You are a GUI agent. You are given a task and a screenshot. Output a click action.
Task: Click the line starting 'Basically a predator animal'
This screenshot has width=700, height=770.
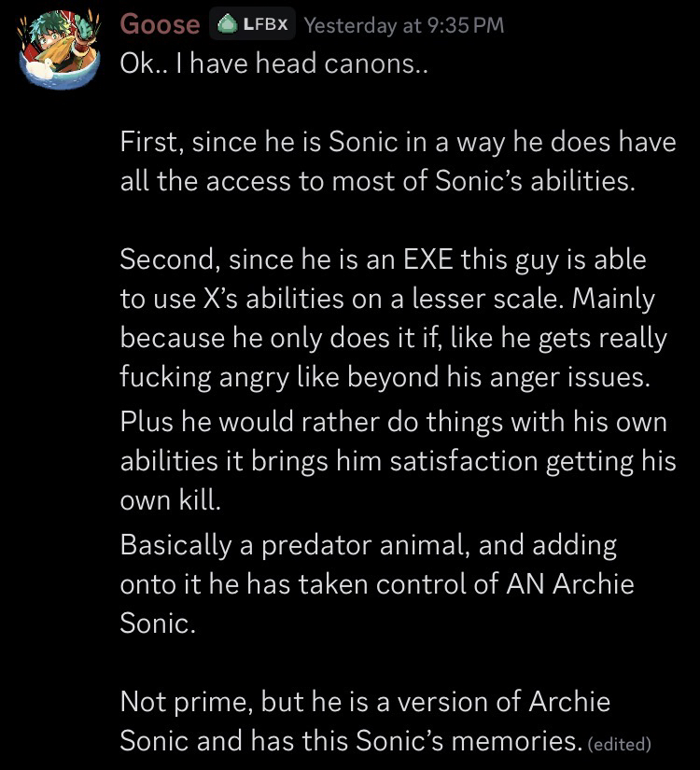368,544
